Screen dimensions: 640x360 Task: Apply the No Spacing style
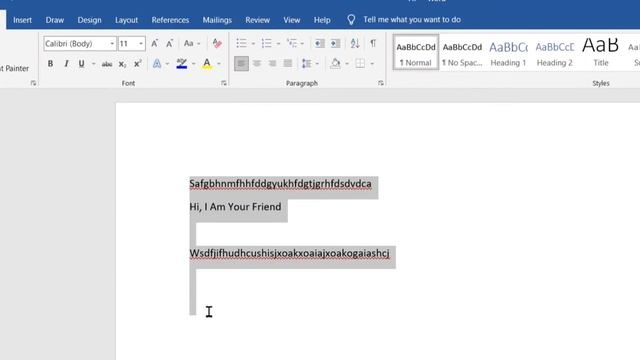(x=462, y=52)
